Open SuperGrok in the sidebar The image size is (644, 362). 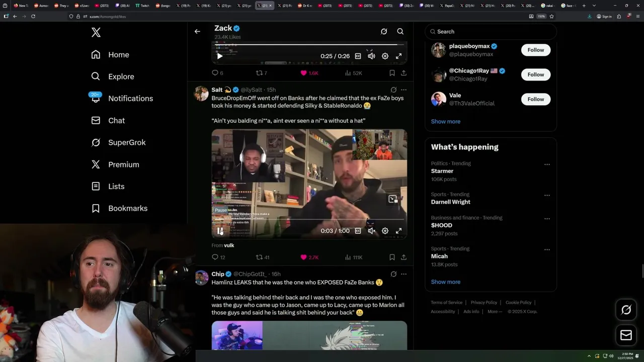tap(118, 142)
